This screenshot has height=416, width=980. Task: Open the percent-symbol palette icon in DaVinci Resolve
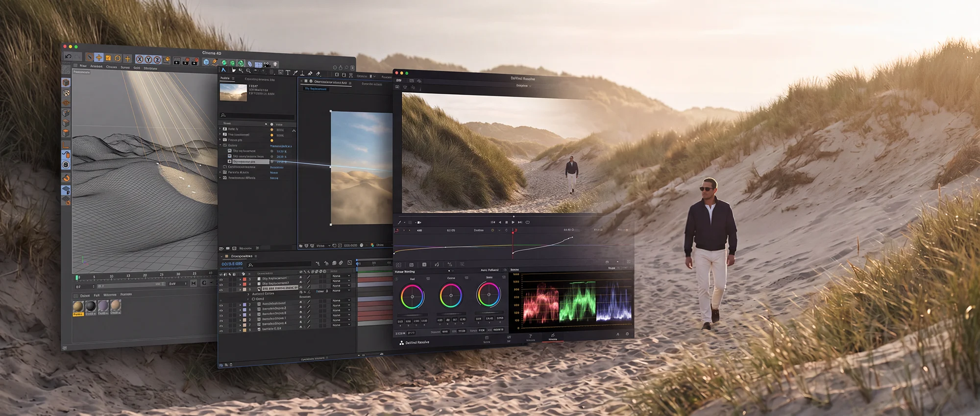click(x=449, y=264)
